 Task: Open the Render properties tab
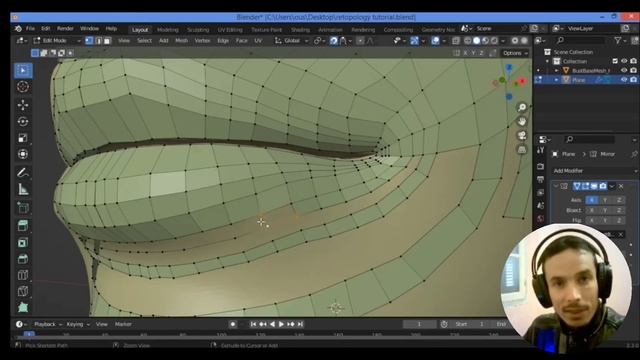pos(541,166)
